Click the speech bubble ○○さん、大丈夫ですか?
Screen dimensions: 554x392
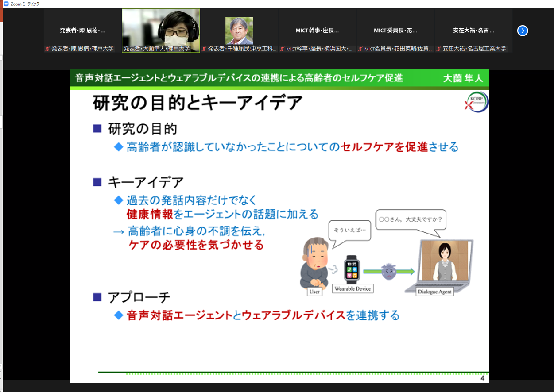(411, 219)
